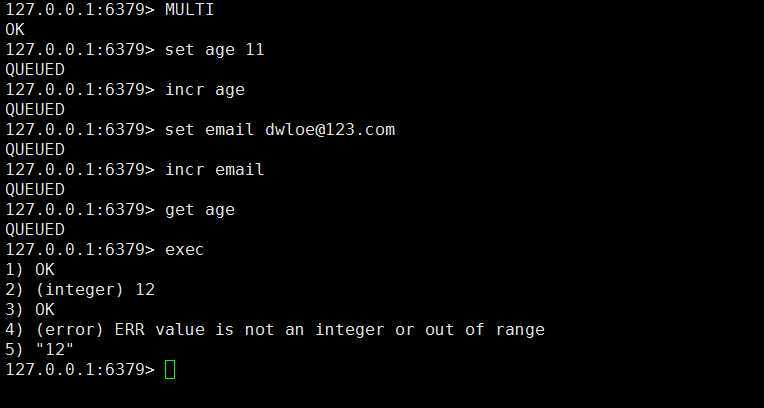Click result line '3) OK'
The height and width of the screenshot is (408, 764).
point(30,310)
